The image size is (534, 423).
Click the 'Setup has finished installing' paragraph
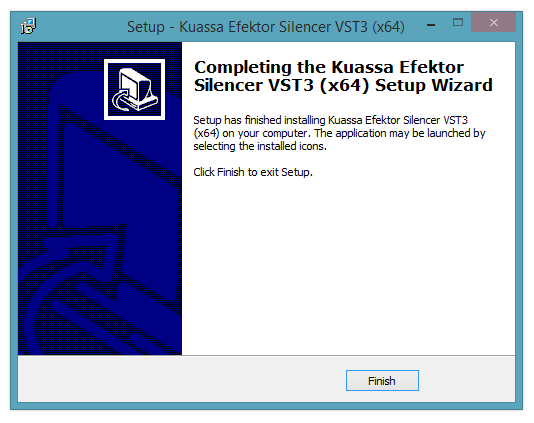click(339, 133)
